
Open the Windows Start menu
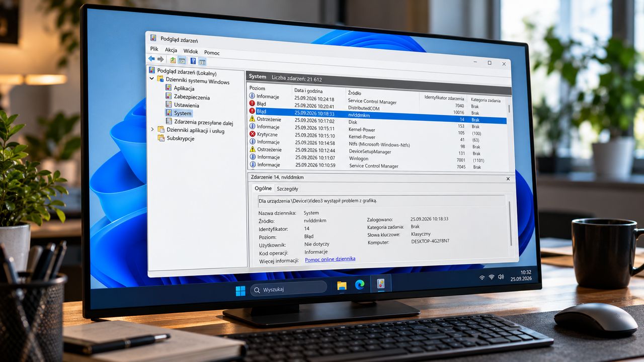tap(240, 290)
